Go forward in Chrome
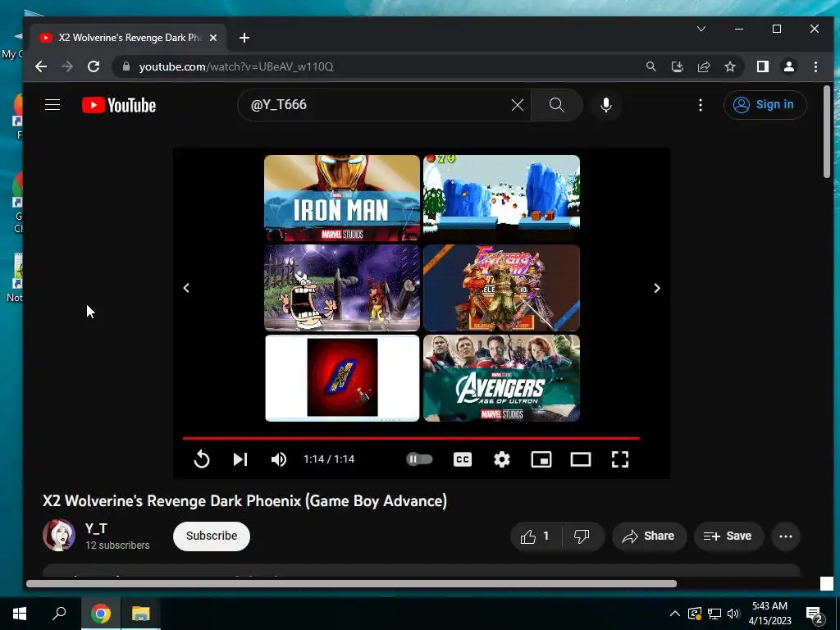 click(67, 66)
